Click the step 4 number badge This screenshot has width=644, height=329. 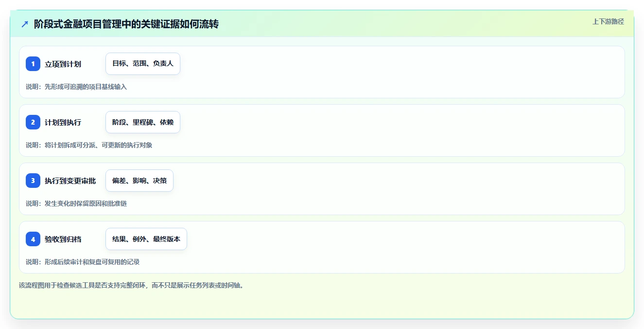click(x=33, y=239)
